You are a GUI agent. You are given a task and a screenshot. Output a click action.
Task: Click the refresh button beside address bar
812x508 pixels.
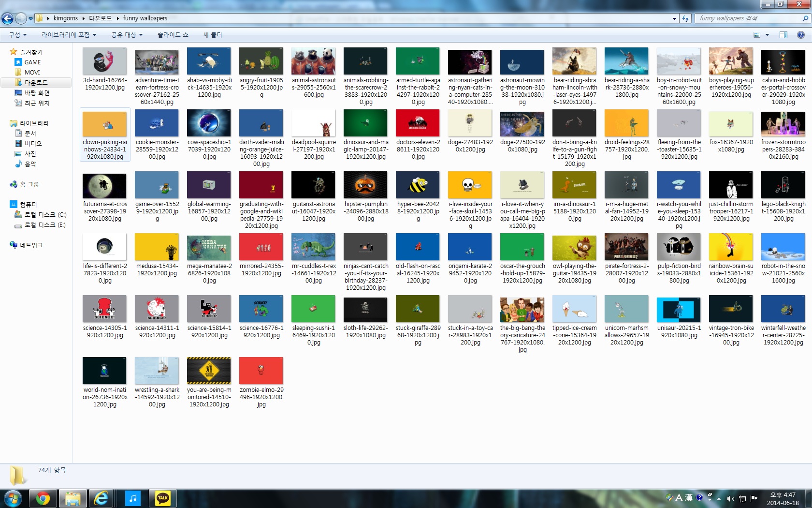685,18
